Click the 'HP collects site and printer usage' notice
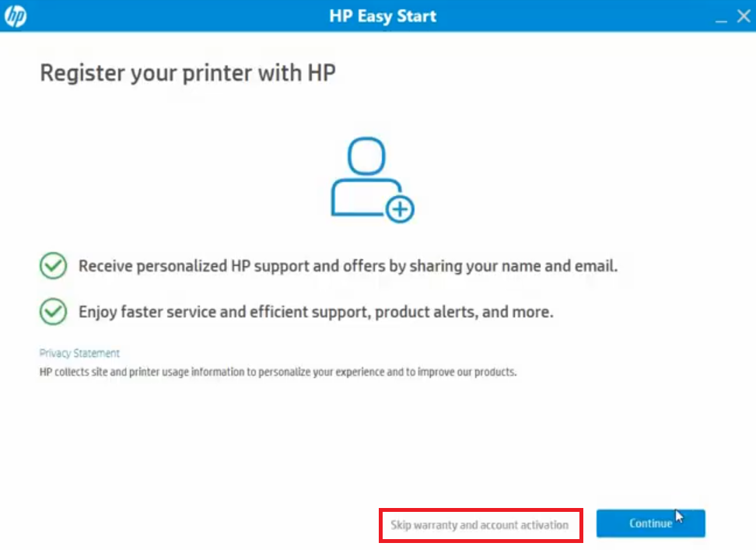This screenshot has width=756, height=550. [278, 372]
